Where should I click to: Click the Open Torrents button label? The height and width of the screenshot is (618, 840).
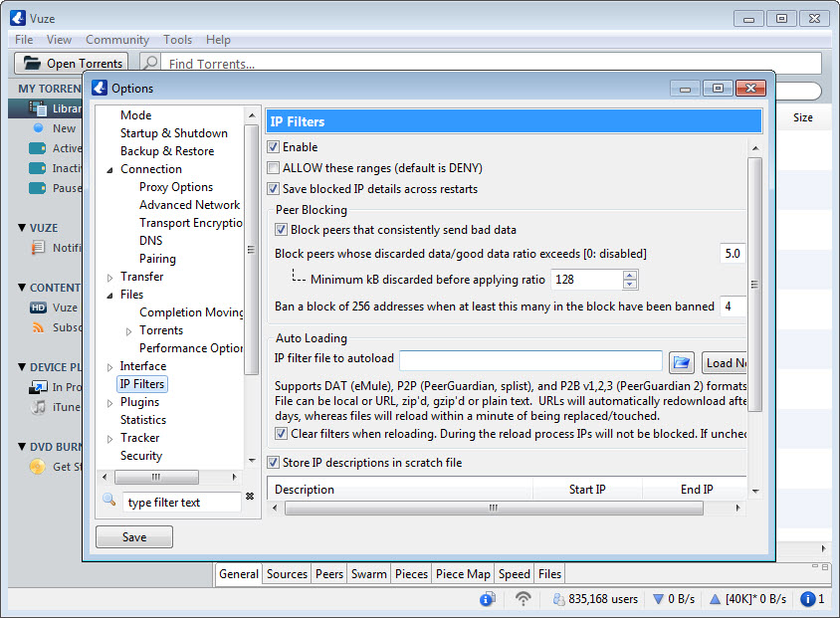[x=85, y=63]
